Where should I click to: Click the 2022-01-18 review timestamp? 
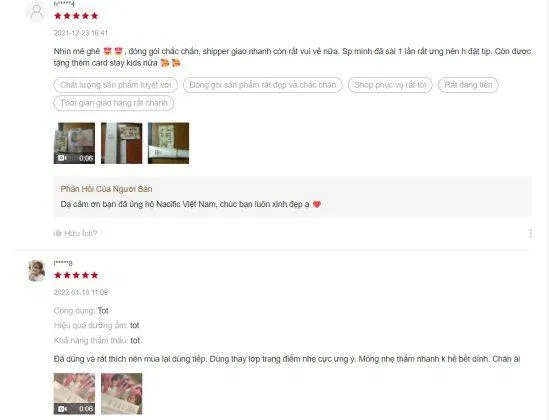(81, 292)
